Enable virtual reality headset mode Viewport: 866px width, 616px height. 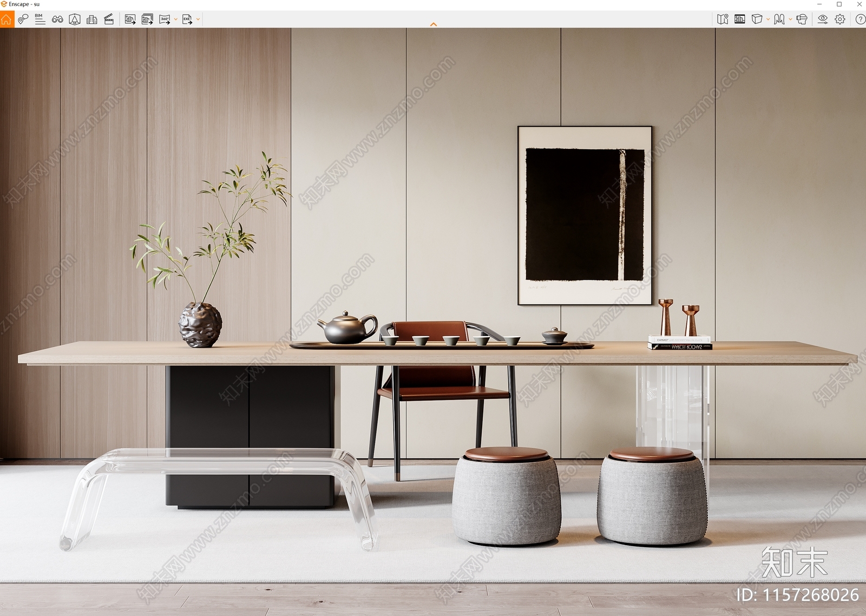point(802,19)
